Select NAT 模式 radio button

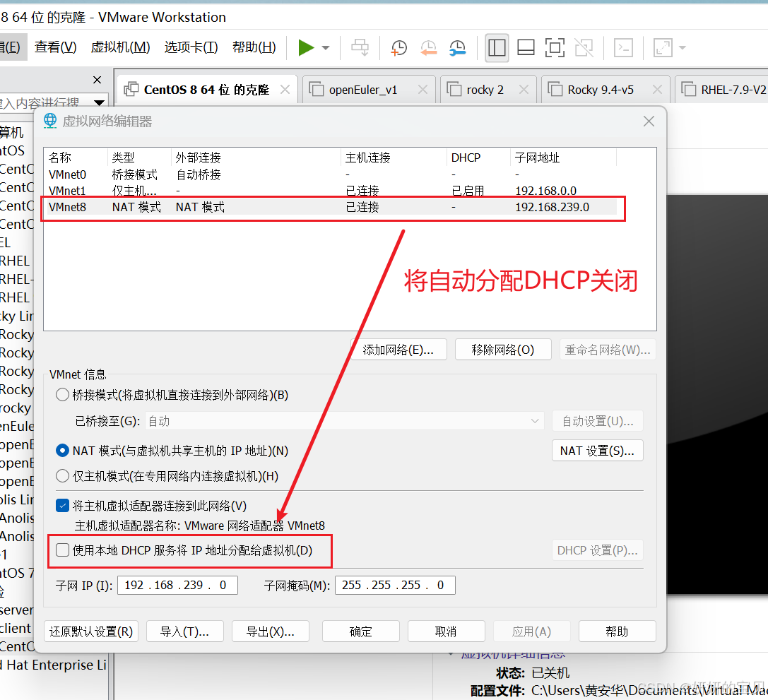62,451
